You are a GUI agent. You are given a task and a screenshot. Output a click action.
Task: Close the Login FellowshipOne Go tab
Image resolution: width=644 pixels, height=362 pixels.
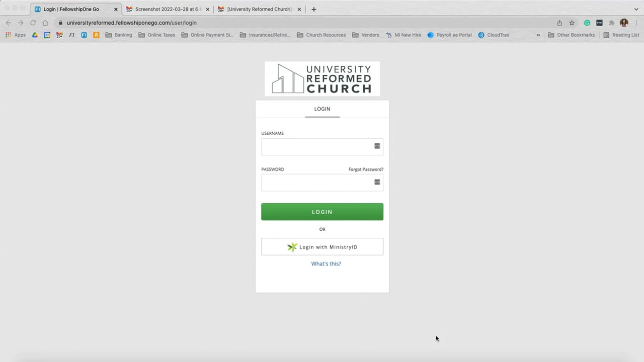point(116,9)
